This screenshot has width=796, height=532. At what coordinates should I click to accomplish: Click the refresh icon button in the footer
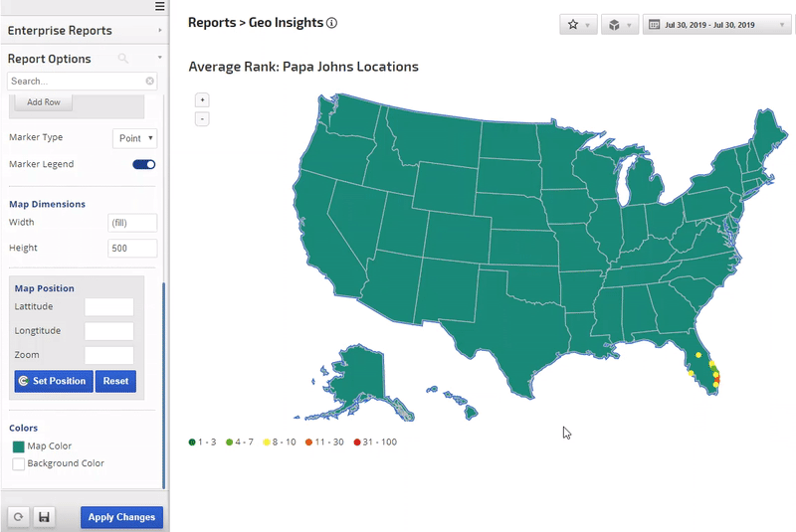point(18,517)
